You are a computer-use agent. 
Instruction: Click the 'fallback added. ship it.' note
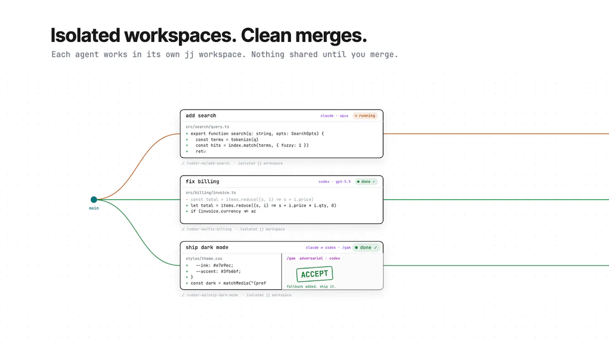[311, 286]
